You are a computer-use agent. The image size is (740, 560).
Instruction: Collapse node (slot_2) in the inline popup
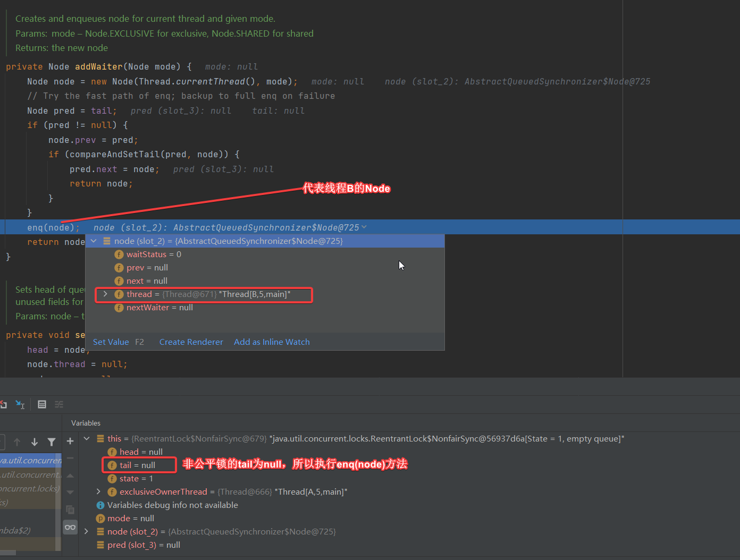(x=94, y=241)
